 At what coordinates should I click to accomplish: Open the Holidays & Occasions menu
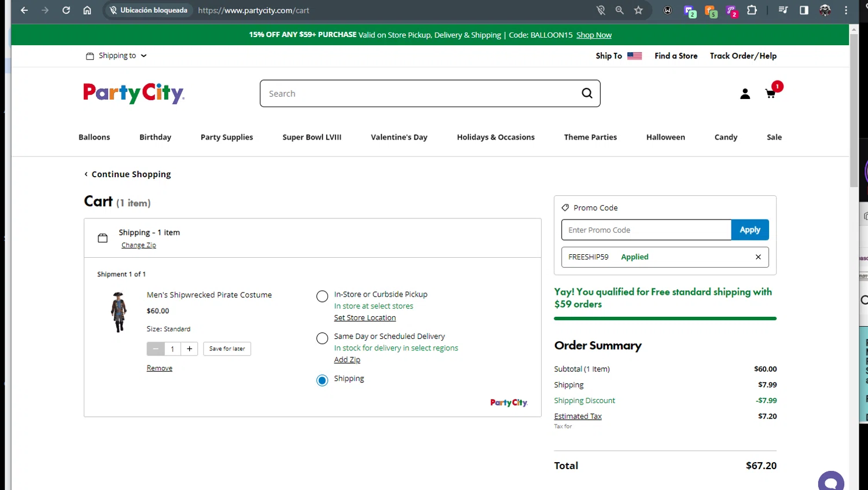(496, 137)
